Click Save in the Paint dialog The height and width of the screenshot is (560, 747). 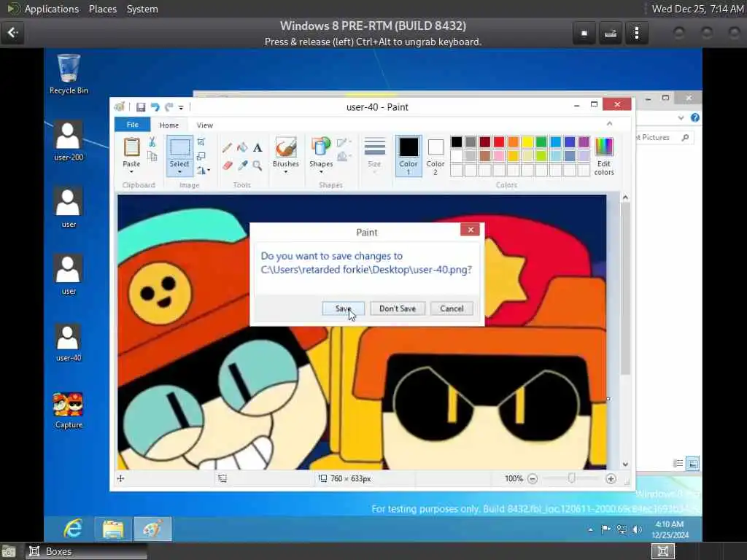coord(343,308)
